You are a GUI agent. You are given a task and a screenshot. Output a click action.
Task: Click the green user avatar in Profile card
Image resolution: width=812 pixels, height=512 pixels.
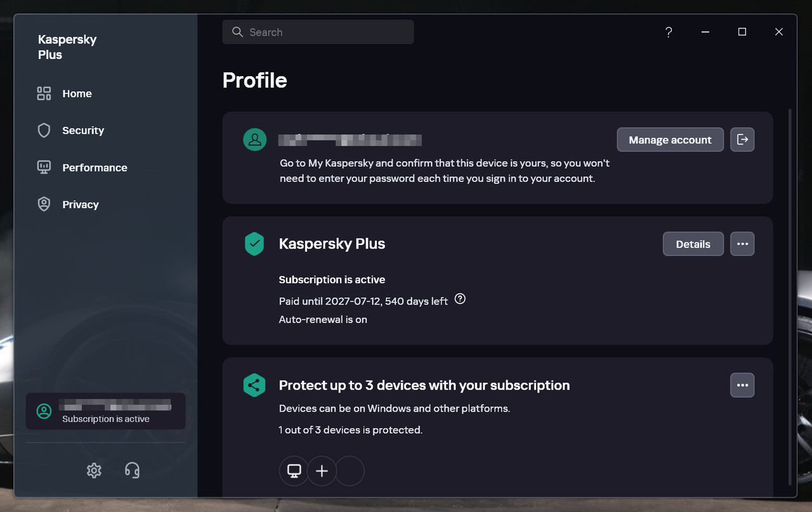[255, 140]
